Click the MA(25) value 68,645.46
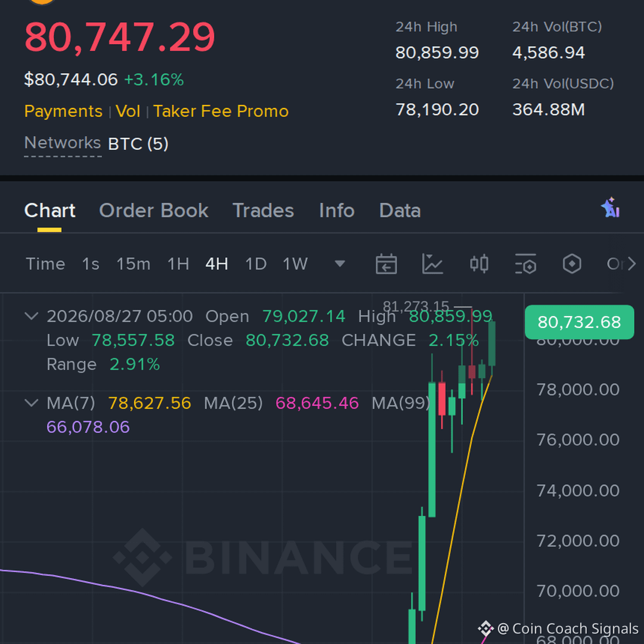644x644 pixels. pos(317,403)
